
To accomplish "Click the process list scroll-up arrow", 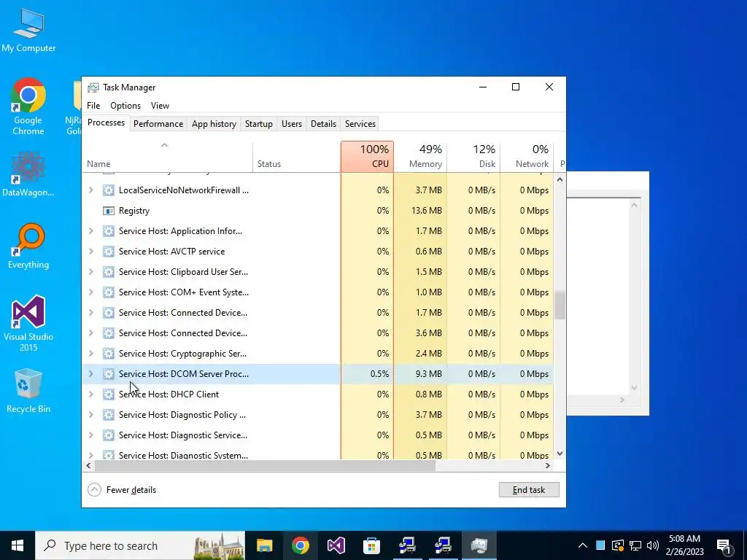I will [560, 180].
